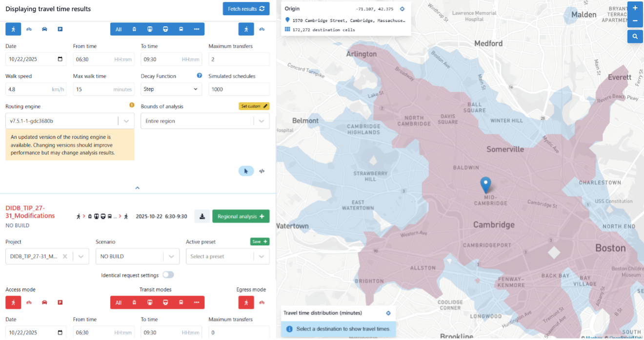Toggle the Identical request settings switch
The width and height of the screenshot is (644, 340).
pos(168,275)
